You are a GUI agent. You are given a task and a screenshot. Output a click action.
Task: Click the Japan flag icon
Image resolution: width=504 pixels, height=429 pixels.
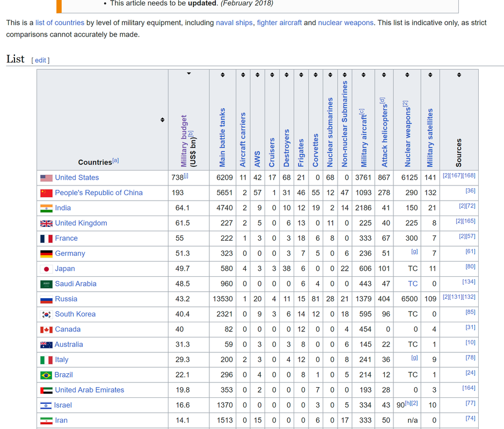point(46,269)
